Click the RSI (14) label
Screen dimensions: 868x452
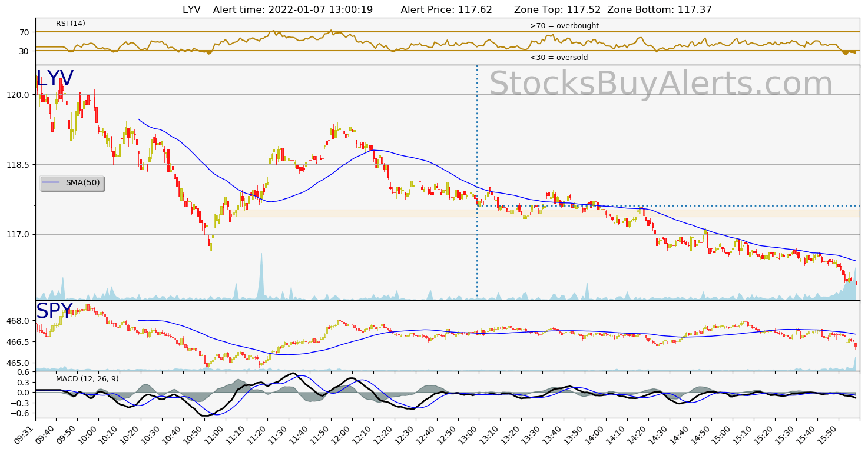(71, 24)
